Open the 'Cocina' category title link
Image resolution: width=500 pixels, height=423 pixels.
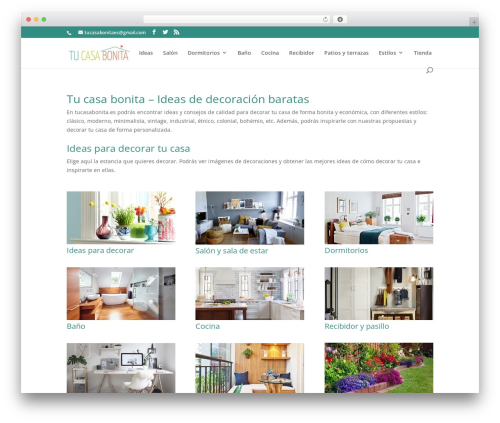pyautogui.click(x=207, y=326)
